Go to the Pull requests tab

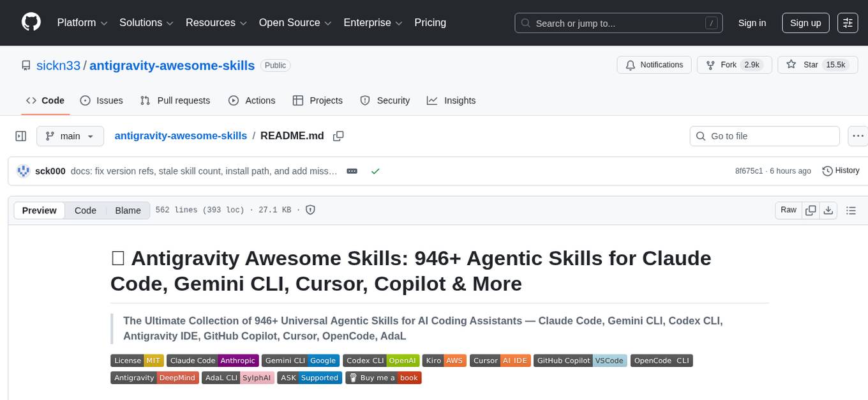[x=175, y=100]
